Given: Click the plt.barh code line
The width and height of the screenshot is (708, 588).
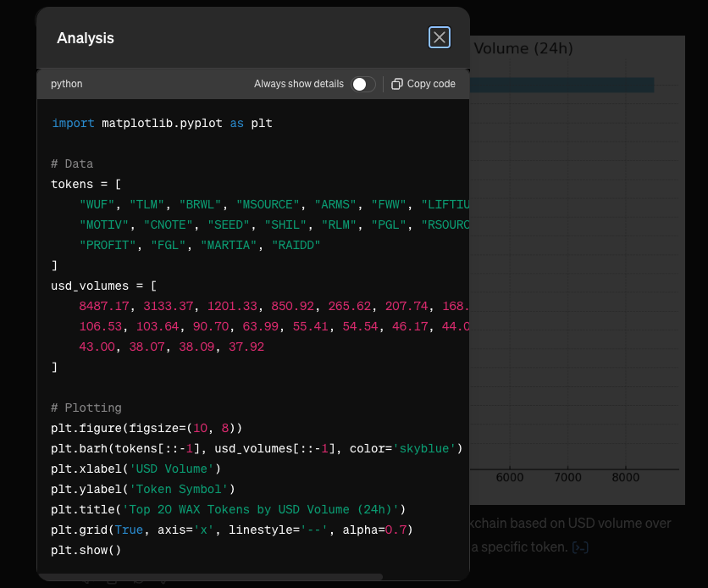Looking at the screenshot, I should pos(256,448).
